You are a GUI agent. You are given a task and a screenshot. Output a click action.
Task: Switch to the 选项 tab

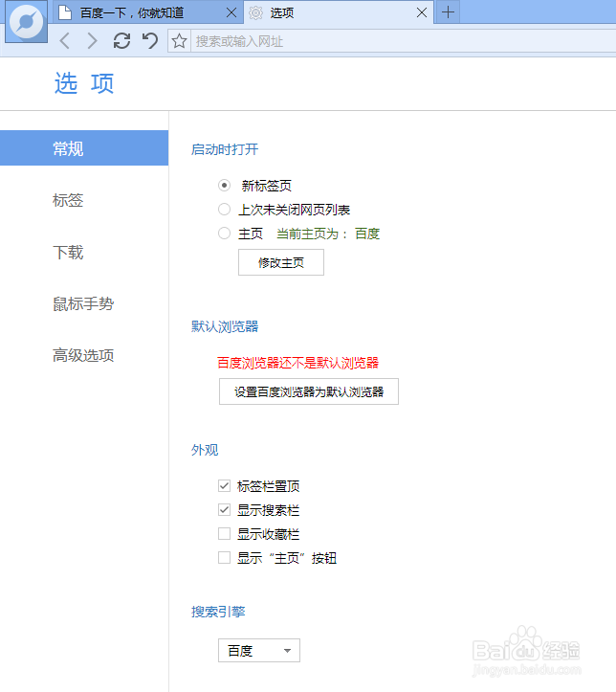tap(339, 12)
